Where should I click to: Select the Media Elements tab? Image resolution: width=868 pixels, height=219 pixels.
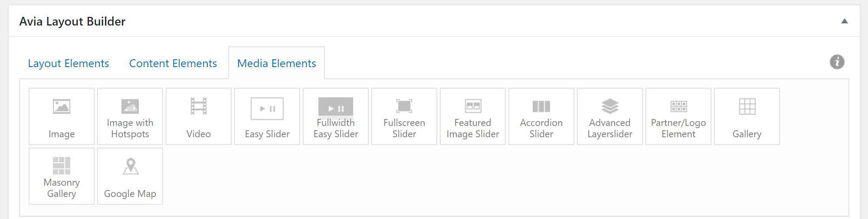click(277, 64)
